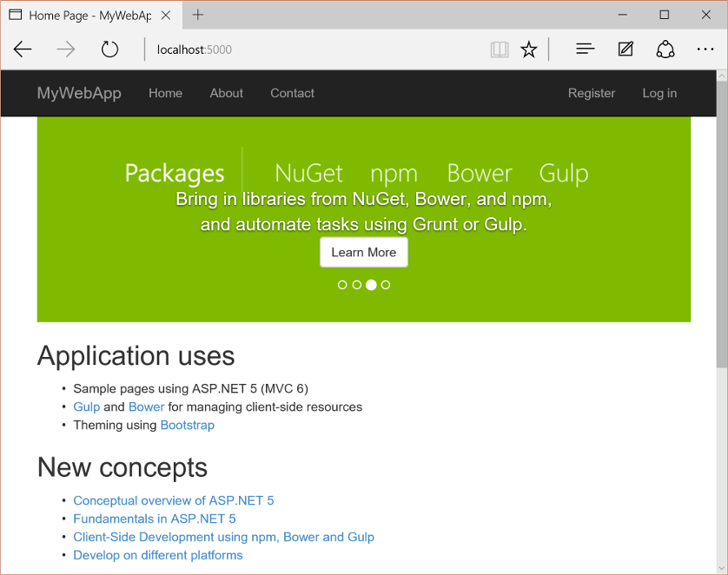Click the Share icon in toolbar

point(665,50)
